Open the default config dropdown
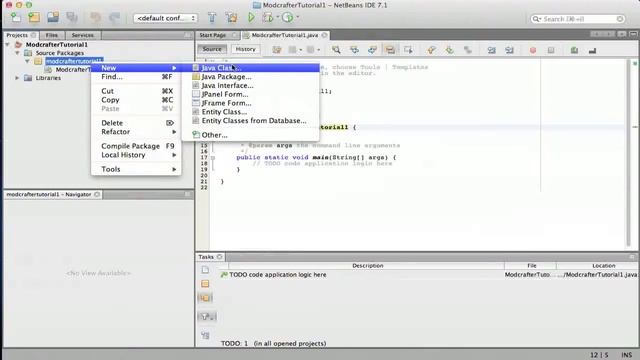Image resolution: width=640 pixels, height=360 pixels. click(x=165, y=18)
